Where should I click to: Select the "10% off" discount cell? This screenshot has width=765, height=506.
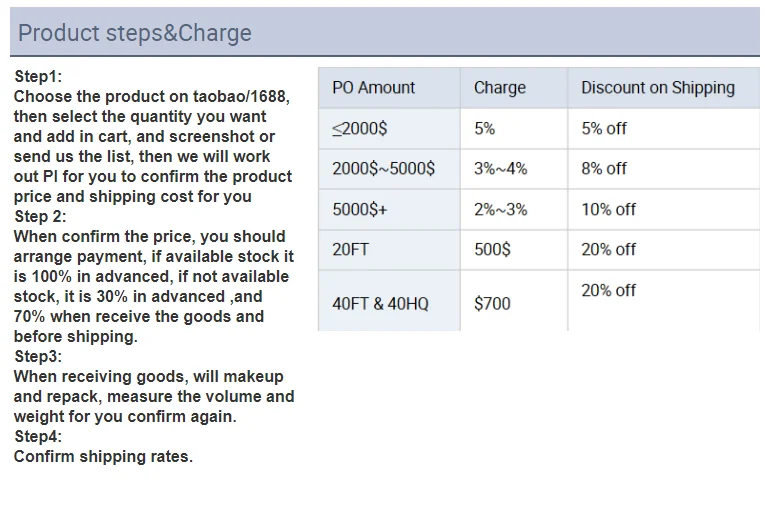(x=608, y=210)
